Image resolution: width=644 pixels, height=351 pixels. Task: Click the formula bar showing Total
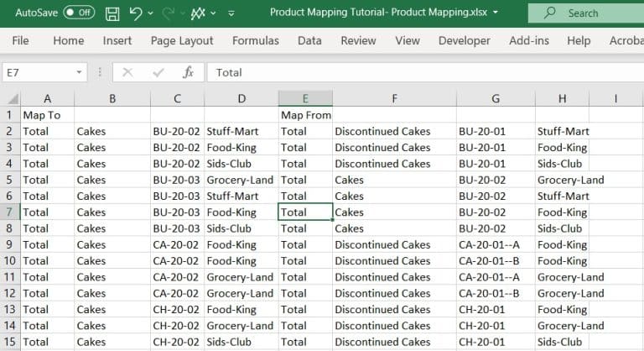425,72
